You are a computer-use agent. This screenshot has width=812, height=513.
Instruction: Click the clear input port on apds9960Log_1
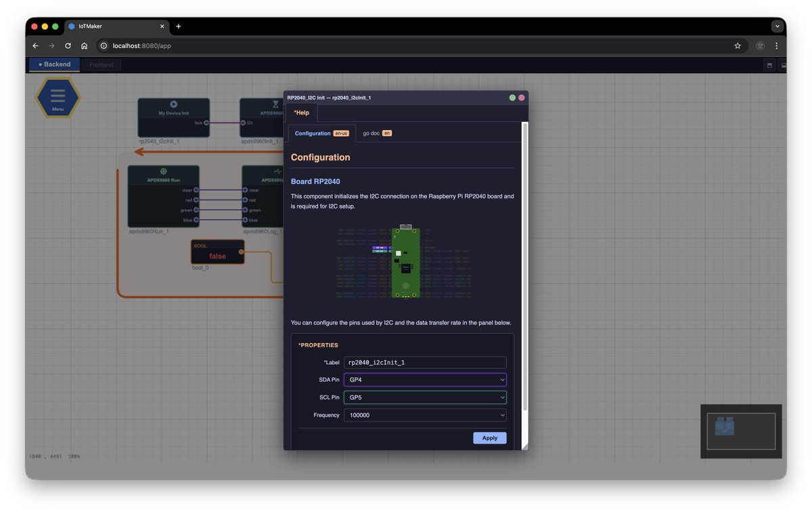245,190
